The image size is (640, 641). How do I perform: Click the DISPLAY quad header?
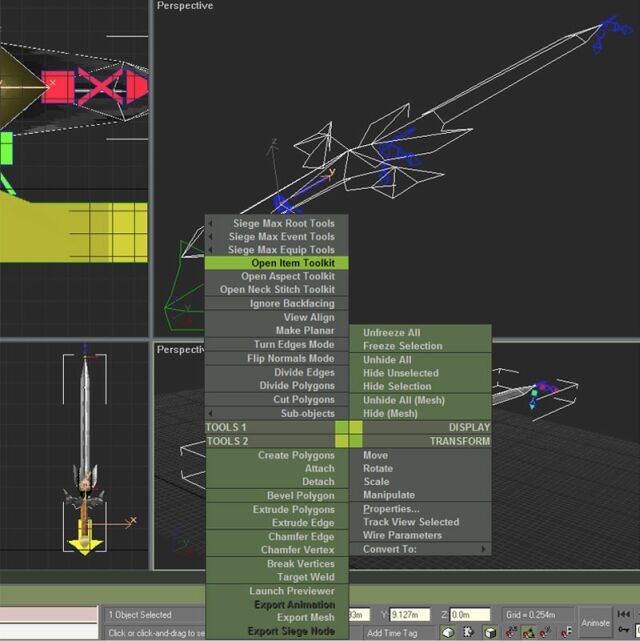click(427, 427)
